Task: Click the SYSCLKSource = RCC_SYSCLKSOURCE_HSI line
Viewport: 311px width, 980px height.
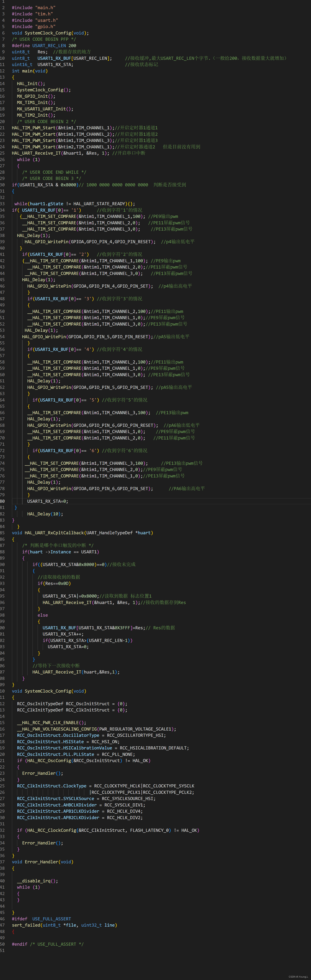Action: point(86,799)
